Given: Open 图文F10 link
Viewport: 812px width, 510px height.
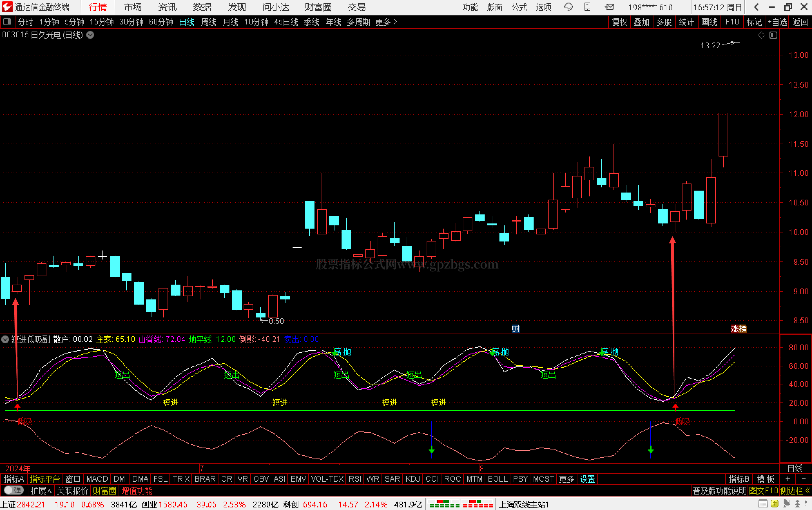Looking at the screenshot, I should (x=763, y=491).
